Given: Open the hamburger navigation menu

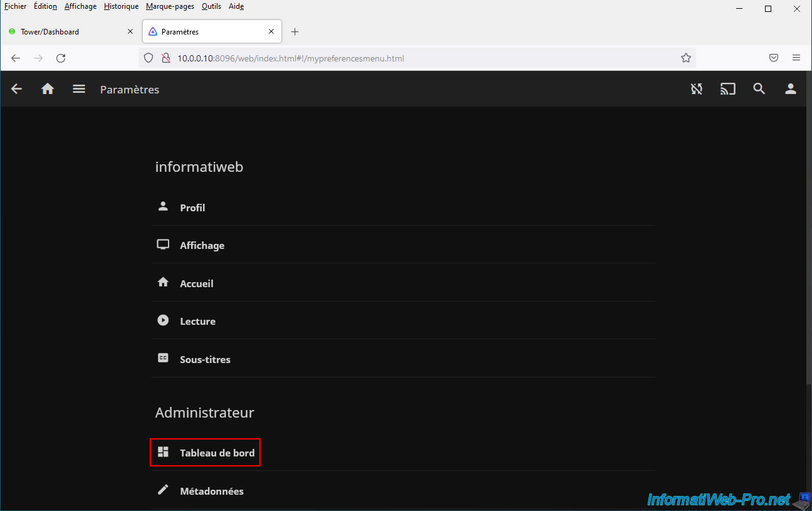Looking at the screenshot, I should [x=79, y=89].
